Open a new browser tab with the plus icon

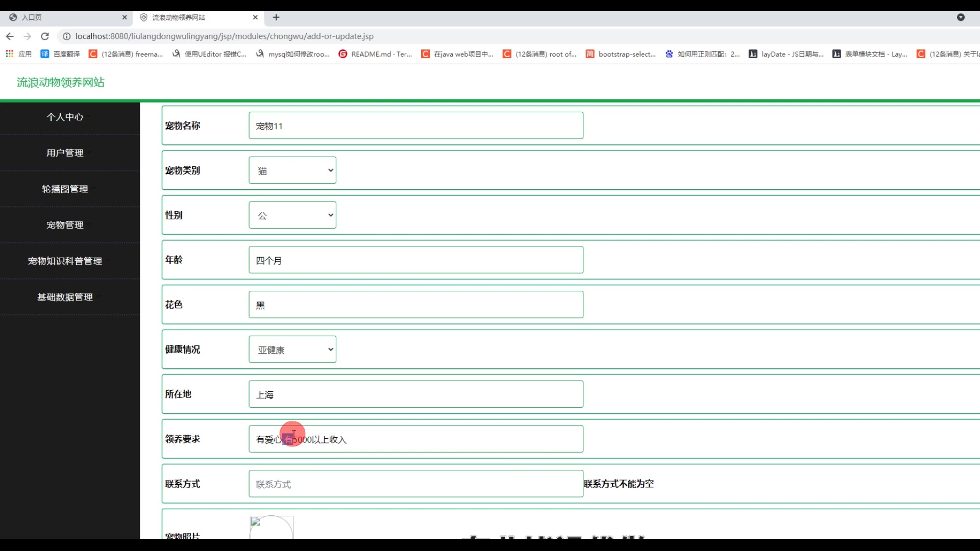(276, 17)
